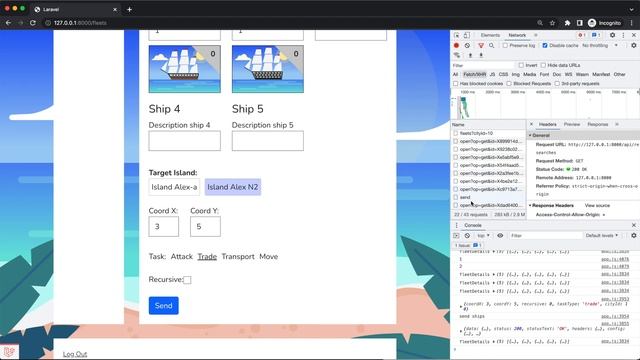Check the 3rd-party requests checkbox
Screen dimensions: 640x360
tap(557, 84)
